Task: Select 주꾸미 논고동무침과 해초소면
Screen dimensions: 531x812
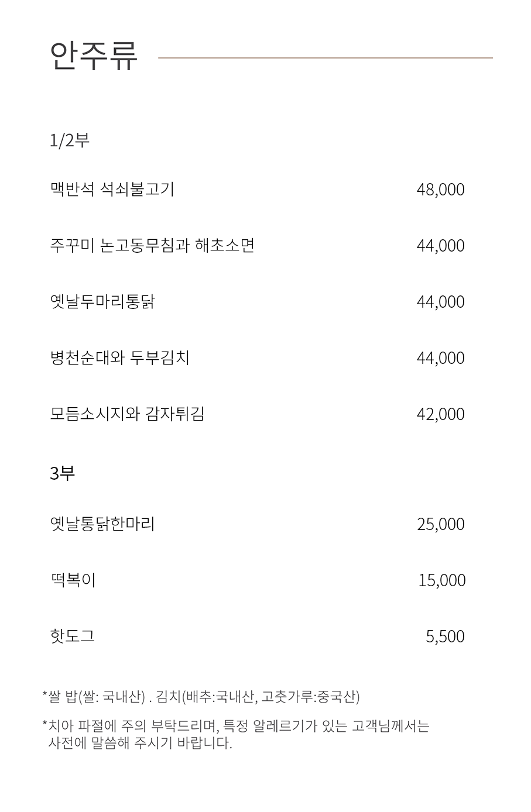Action: [x=152, y=245]
